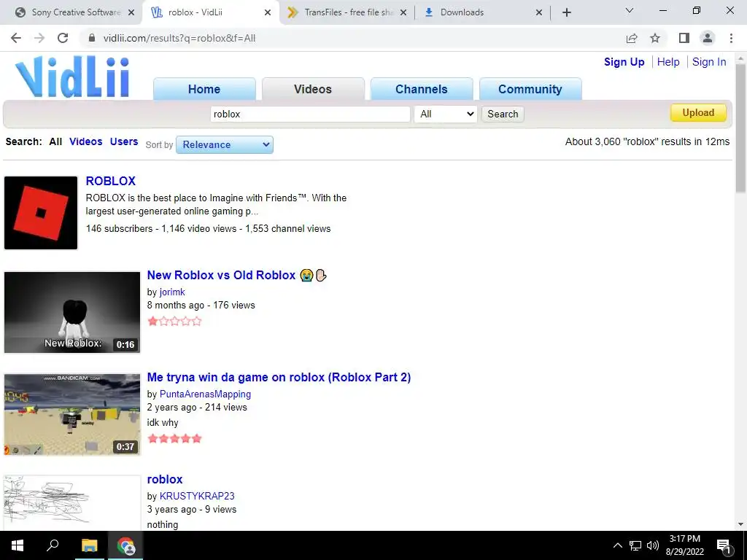Open the volume tray icon

tap(653, 545)
